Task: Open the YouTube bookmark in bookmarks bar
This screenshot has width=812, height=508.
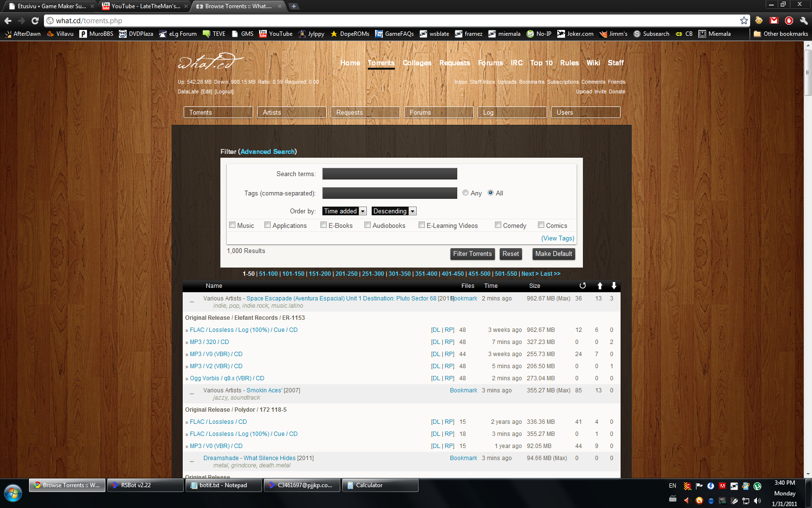Action: 275,34
